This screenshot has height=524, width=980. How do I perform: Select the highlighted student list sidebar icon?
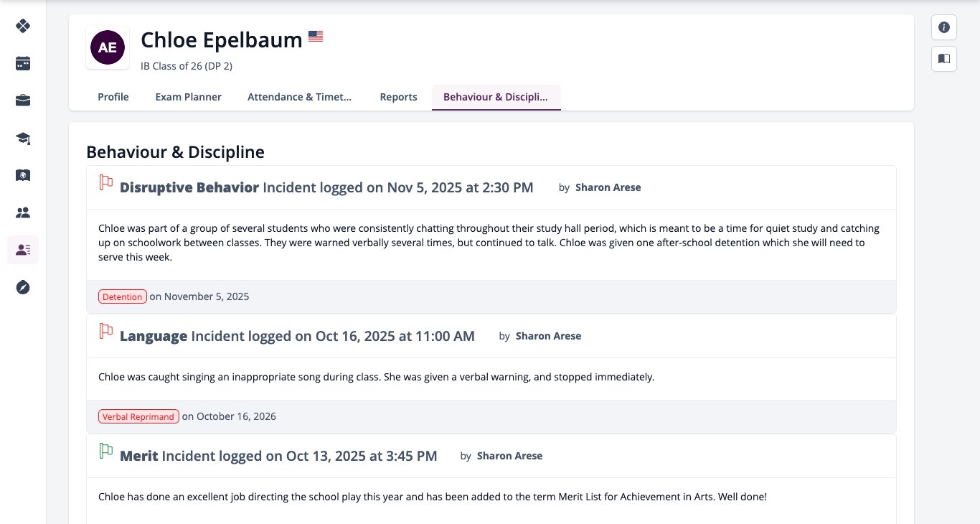tap(23, 250)
